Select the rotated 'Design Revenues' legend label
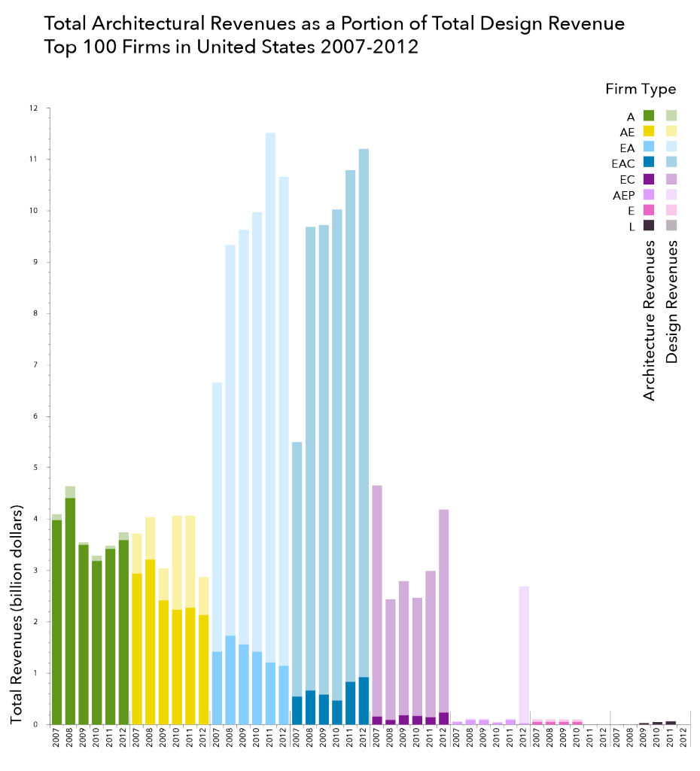The width and height of the screenshot is (700, 771). tap(672, 302)
